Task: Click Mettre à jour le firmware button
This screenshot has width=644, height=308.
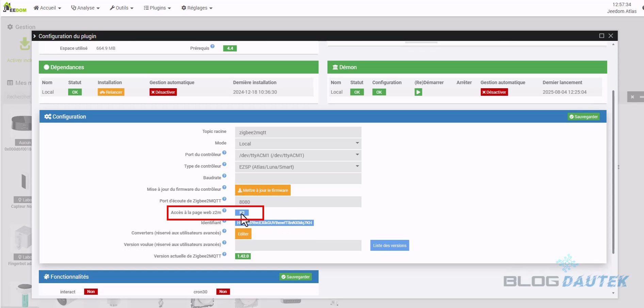Action: pos(263,190)
